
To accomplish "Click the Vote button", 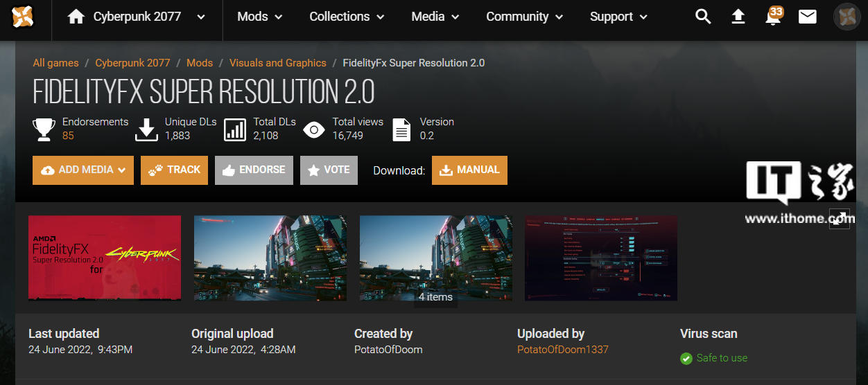I will tap(329, 170).
